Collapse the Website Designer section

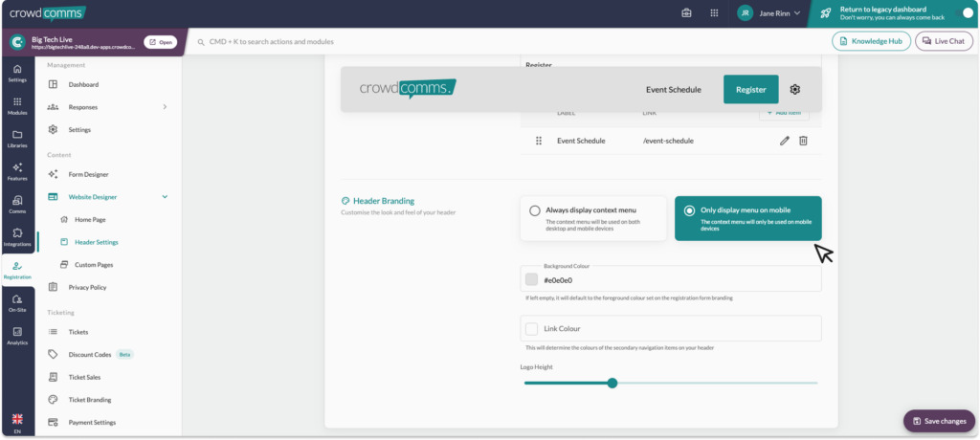165,197
